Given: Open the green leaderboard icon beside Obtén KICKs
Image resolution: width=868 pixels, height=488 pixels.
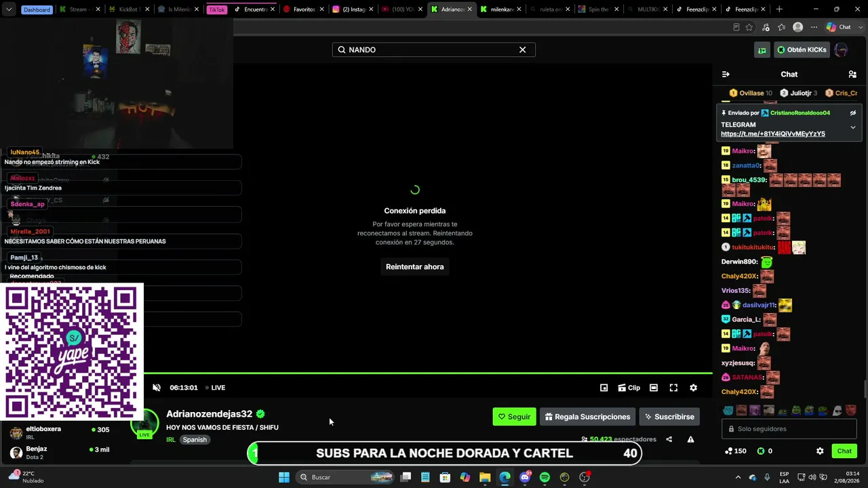Looking at the screenshot, I should pos(762,49).
